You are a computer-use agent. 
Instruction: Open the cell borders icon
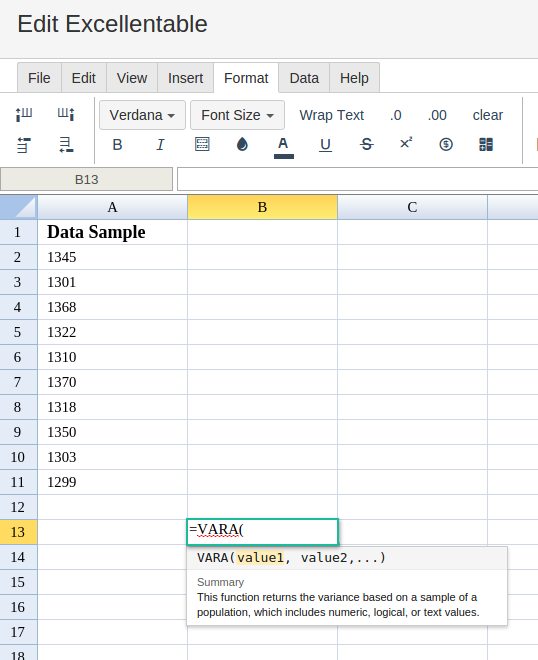202,144
